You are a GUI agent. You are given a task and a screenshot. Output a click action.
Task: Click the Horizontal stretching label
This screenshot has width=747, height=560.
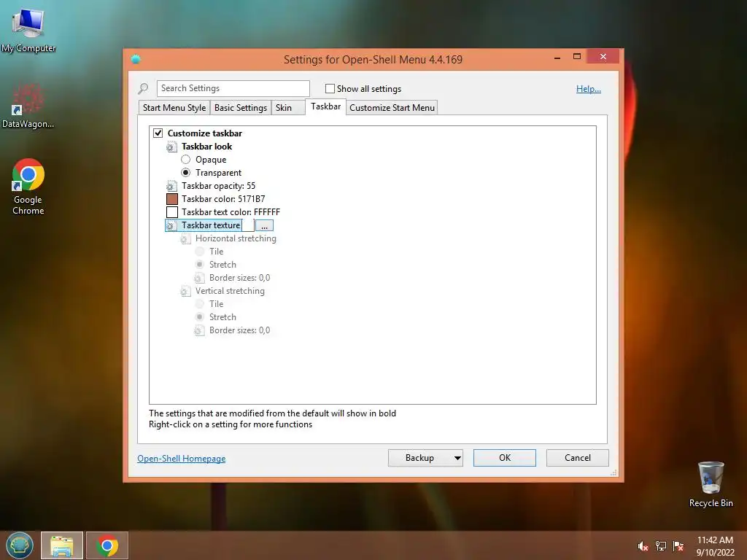(x=236, y=238)
